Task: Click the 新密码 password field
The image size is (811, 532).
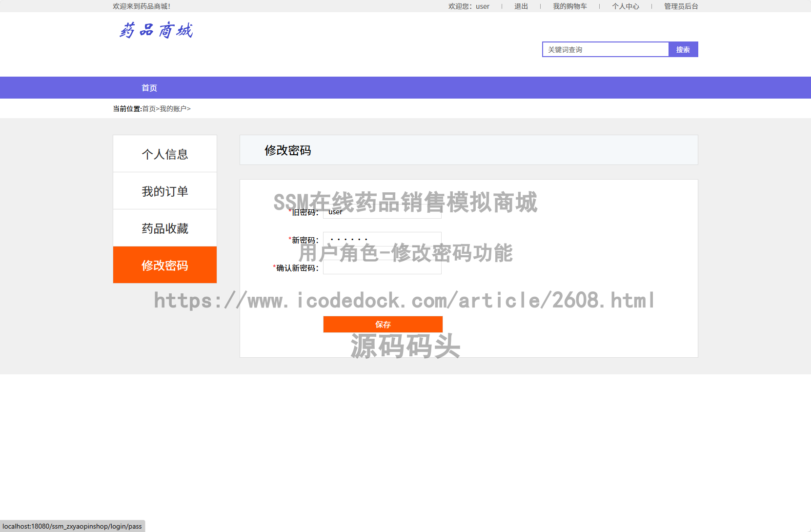Action: point(382,240)
